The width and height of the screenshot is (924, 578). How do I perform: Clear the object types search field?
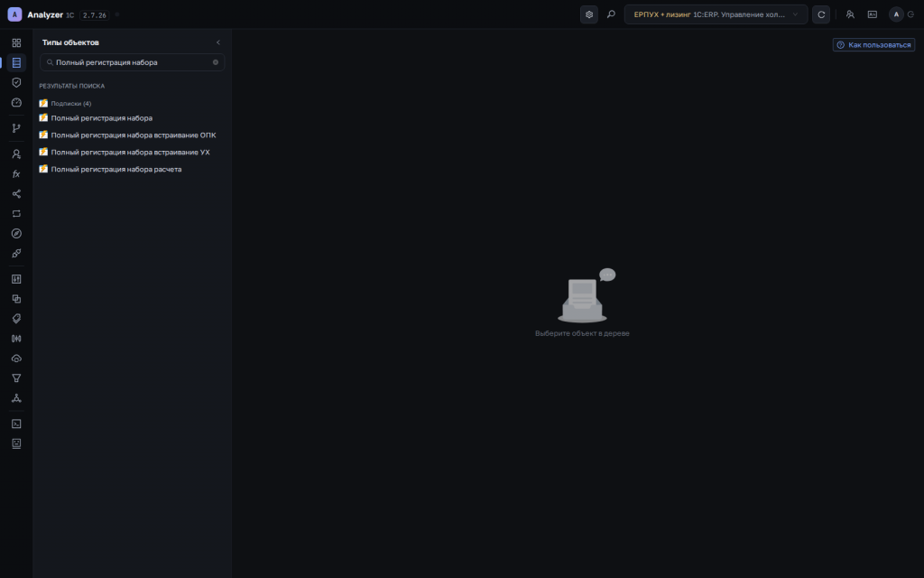[x=216, y=62]
